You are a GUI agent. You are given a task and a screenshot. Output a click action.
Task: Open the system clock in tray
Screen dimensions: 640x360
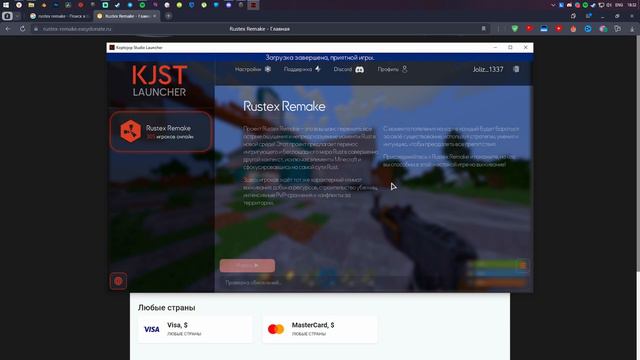[x=632, y=5]
